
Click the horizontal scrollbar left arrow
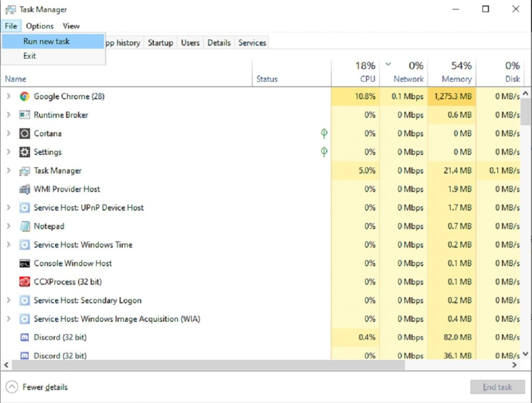(x=6, y=365)
